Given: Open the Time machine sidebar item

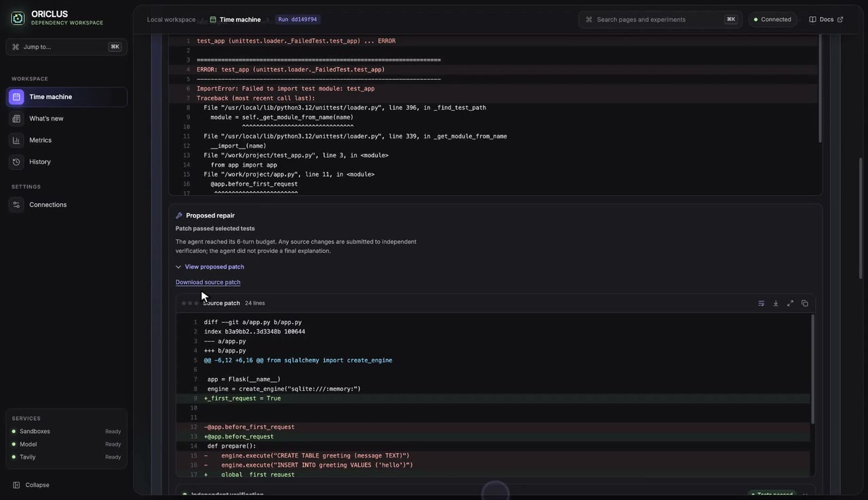Looking at the screenshot, I should pos(66,97).
